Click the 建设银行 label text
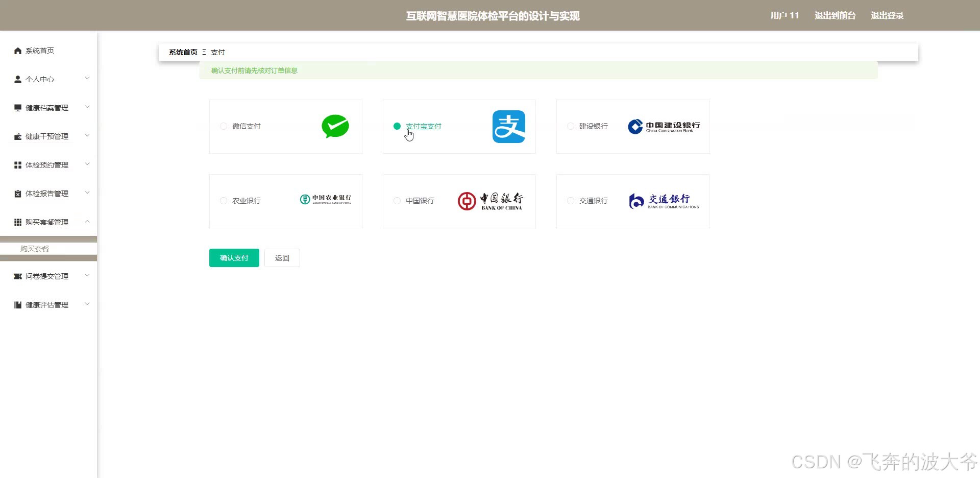This screenshot has width=980, height=478. 594,126
